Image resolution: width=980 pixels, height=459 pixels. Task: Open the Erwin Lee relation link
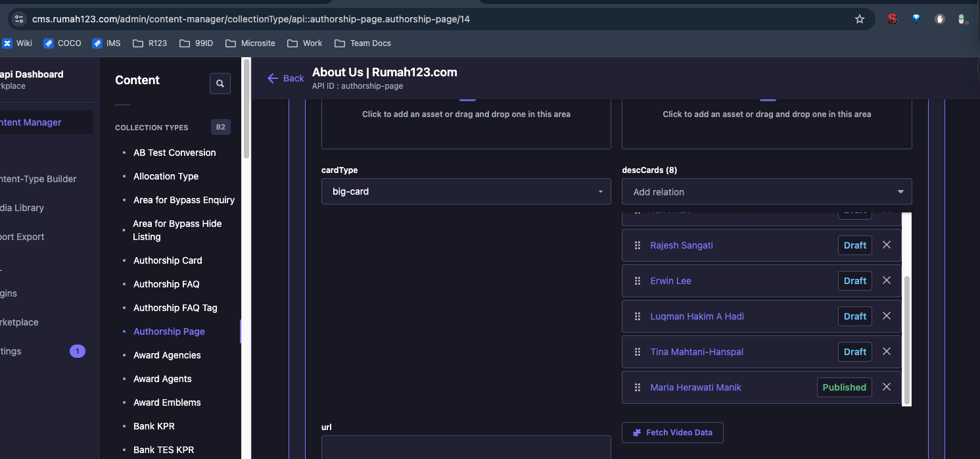coord(670,281)
